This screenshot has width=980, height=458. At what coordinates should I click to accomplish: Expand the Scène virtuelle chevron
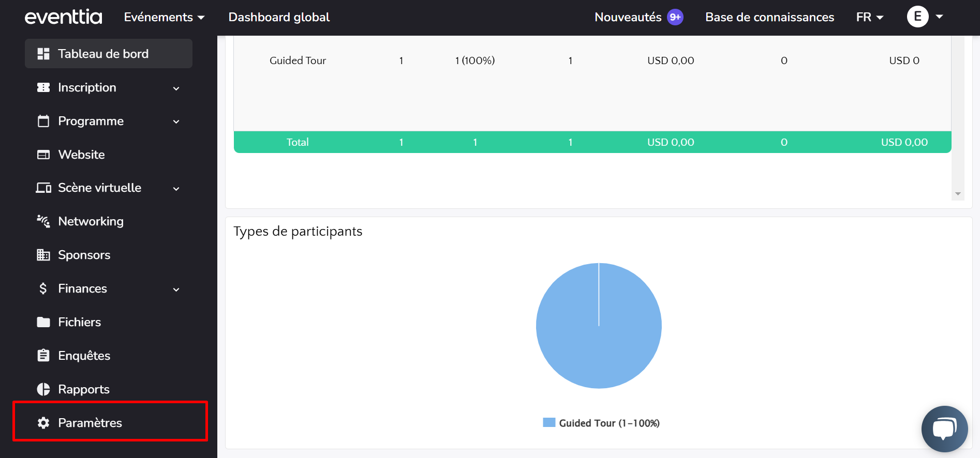tap(176, 189)
